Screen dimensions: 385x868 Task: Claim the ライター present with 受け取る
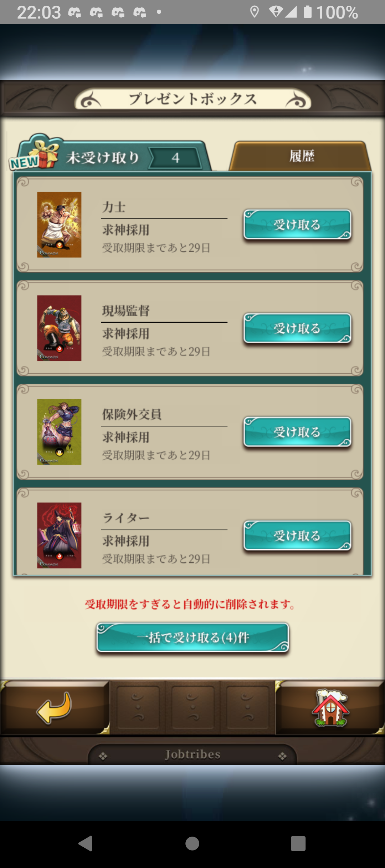(297, 535)
